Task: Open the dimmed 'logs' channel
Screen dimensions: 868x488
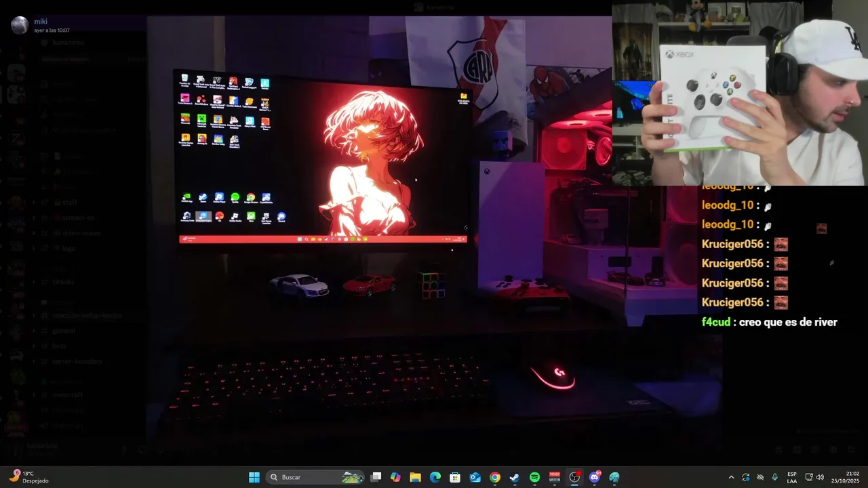Action: pos(68,248)
